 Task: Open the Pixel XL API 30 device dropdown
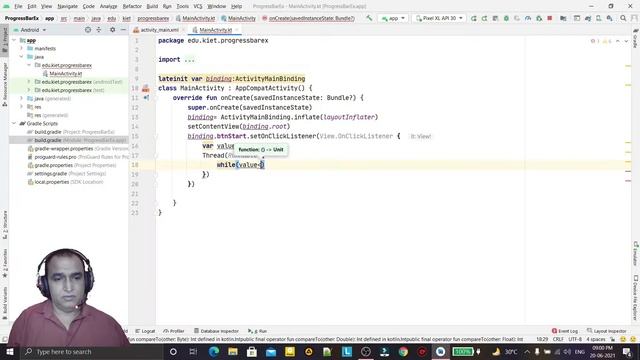[x=439, y=18]
